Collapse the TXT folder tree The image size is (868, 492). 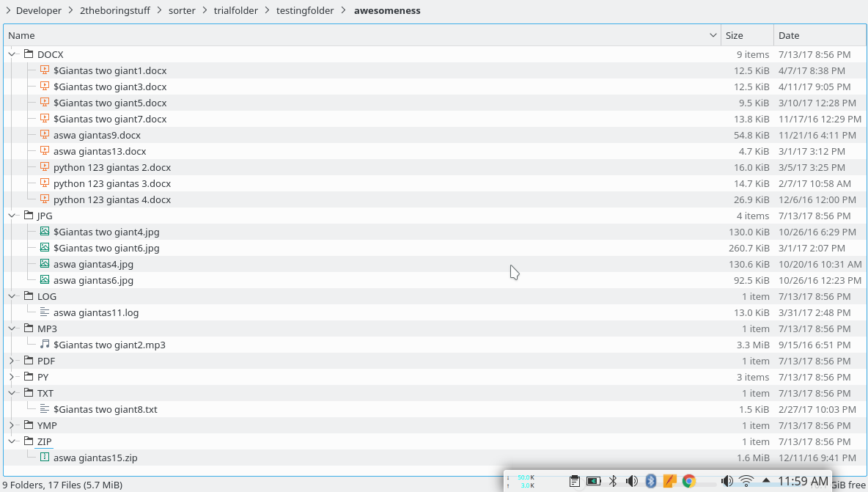pos(12,393)
